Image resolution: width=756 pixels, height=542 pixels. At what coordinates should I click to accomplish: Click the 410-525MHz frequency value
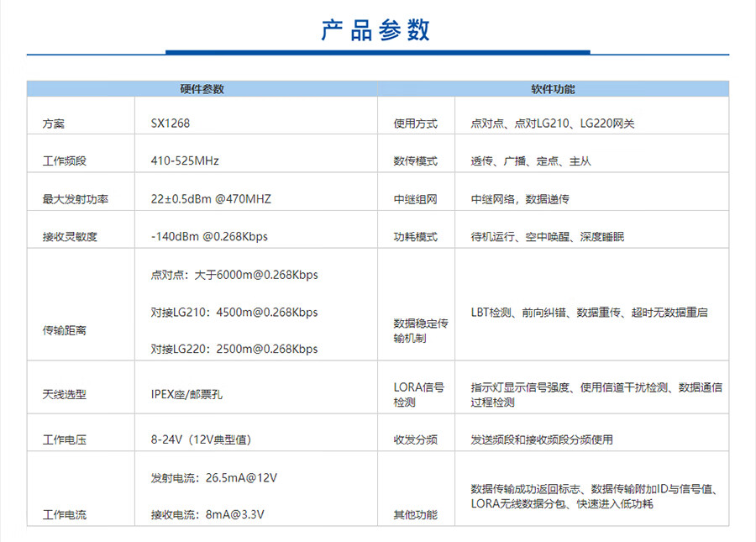185,160
